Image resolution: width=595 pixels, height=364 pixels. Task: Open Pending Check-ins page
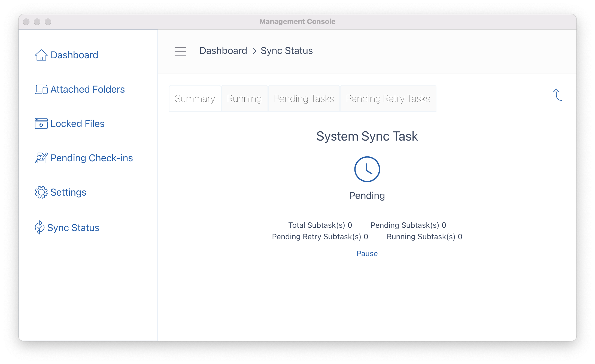pyautogui.click(x=92, y=158)
